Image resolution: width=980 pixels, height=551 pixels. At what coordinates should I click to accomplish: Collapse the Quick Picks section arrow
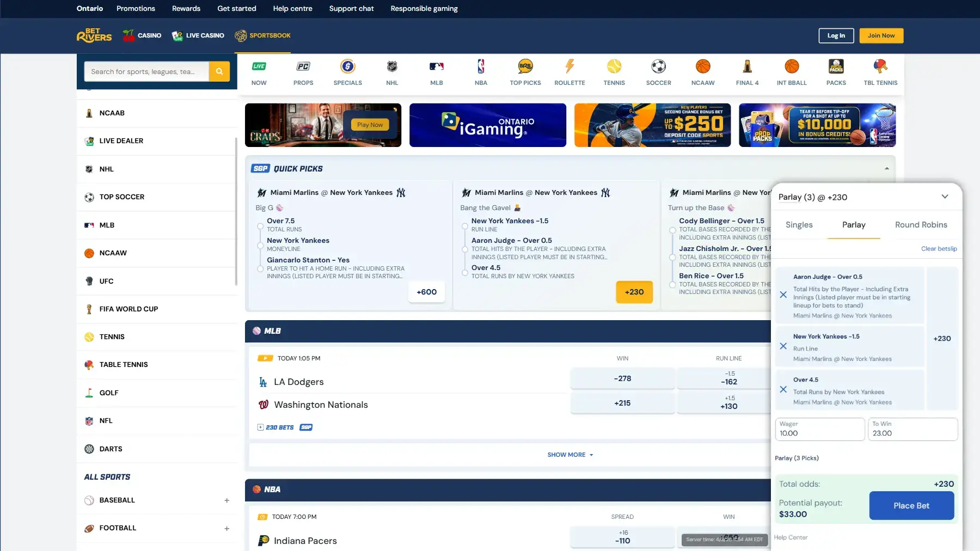click(x=887, y=169)
